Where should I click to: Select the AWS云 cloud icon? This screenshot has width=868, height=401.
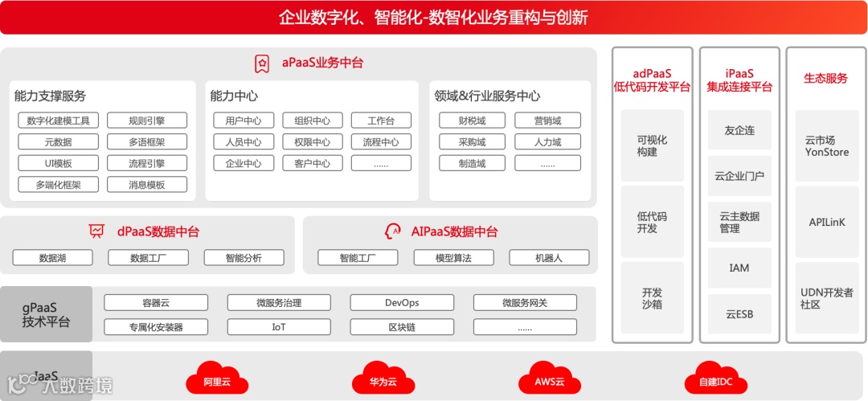point(550,378)
